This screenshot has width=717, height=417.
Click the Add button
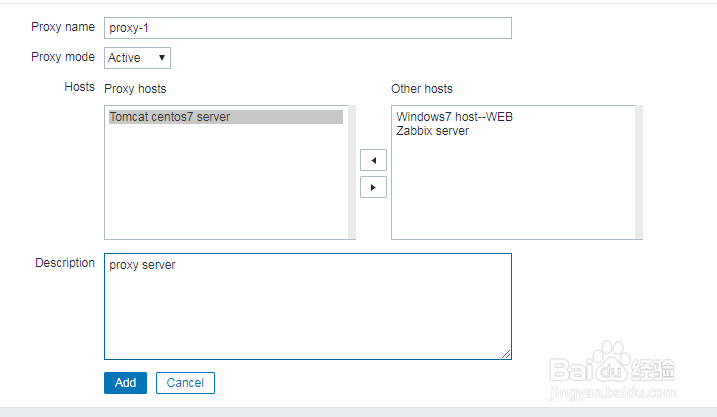pos(125,383)
